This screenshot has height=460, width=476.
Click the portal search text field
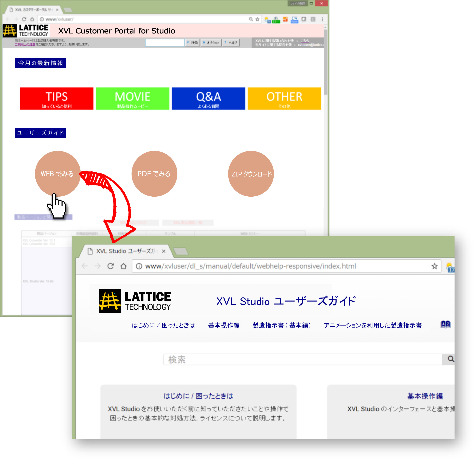coord(165,43)
